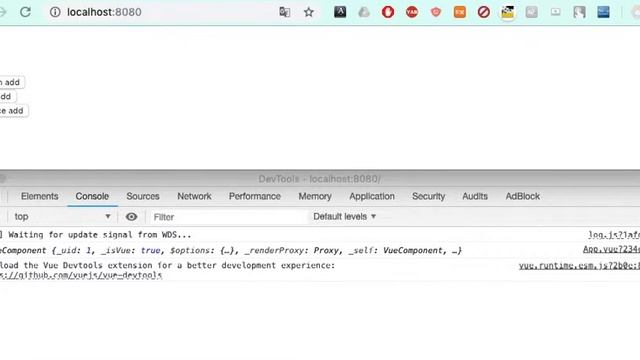Open the red YAB extension icon
This screenshot has height=360, width=640.
point(412,12)
